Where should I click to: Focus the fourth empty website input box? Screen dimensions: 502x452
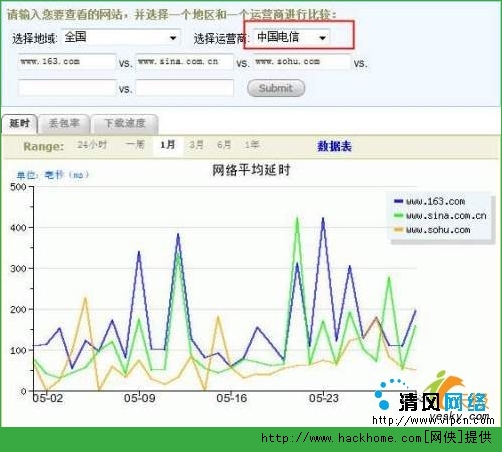click(x=67, y=88)
